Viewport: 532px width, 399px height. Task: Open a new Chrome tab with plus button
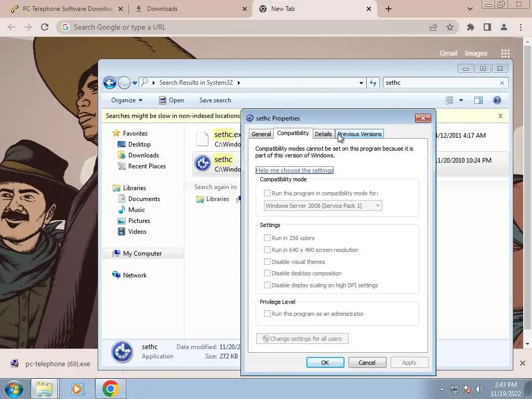click(x=389, y=9)
